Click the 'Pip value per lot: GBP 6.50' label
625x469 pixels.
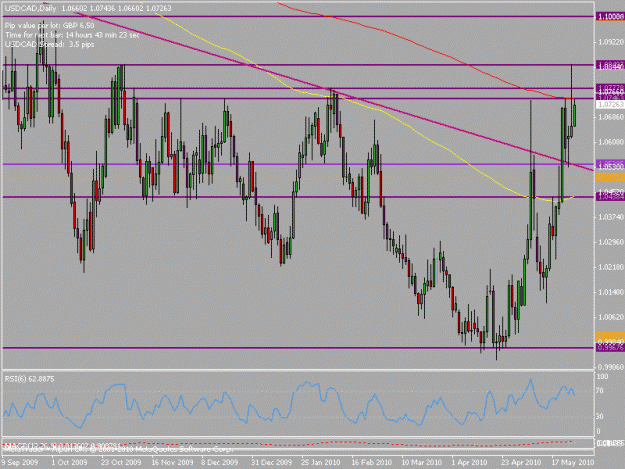[49, 26]
